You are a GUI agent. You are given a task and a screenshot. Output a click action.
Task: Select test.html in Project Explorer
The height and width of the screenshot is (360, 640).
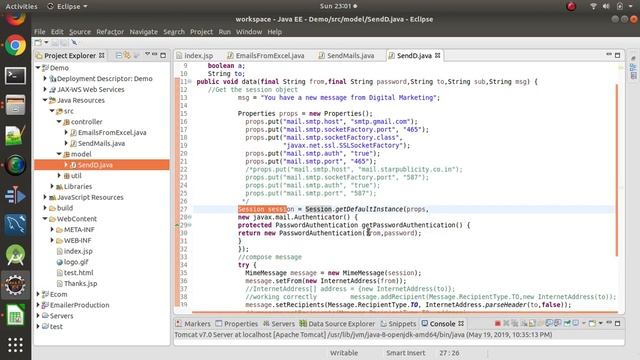[x=78, y=273]
